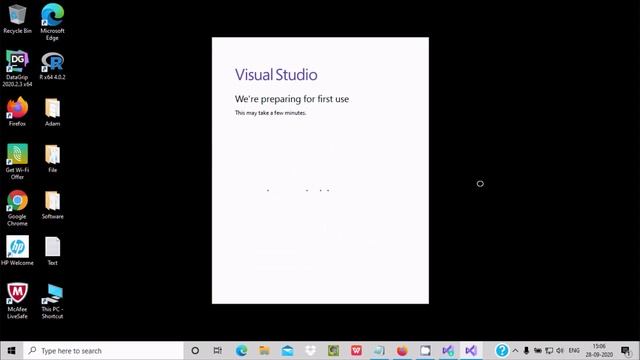Select the HP Welcome desktop shortcut

click(17, 251)
